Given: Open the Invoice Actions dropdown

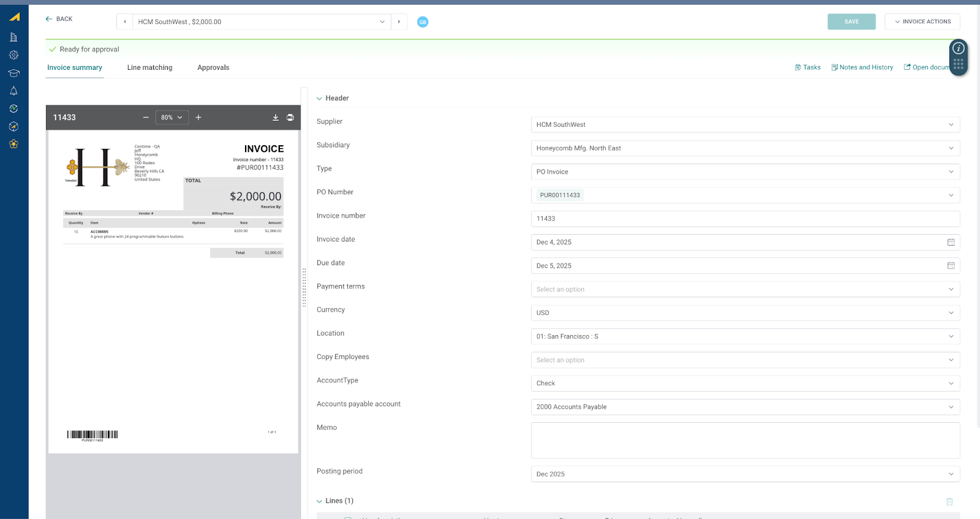Looking at the screenshot, I should point(922,21).
